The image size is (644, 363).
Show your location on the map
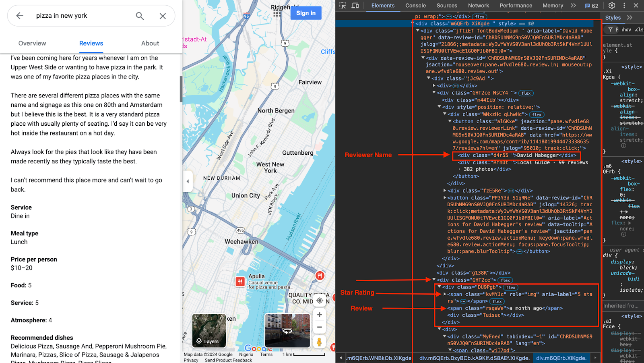(320, 301)
